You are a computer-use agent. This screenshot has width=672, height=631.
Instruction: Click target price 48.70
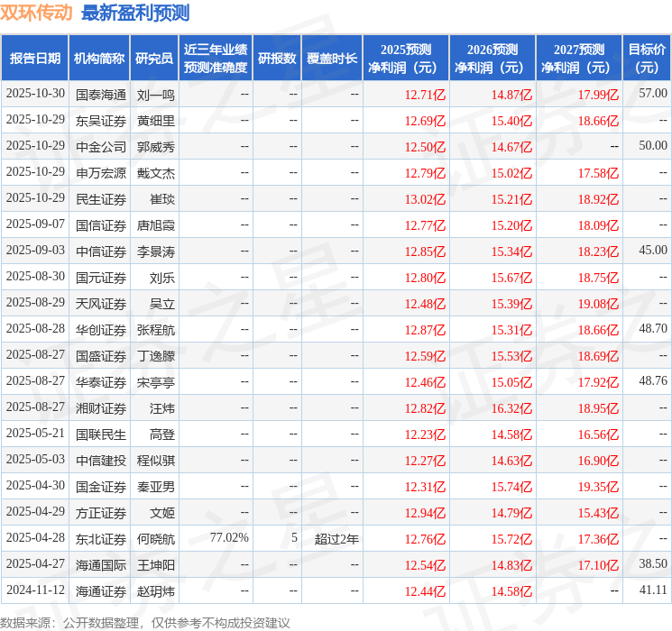coord(653,328)
